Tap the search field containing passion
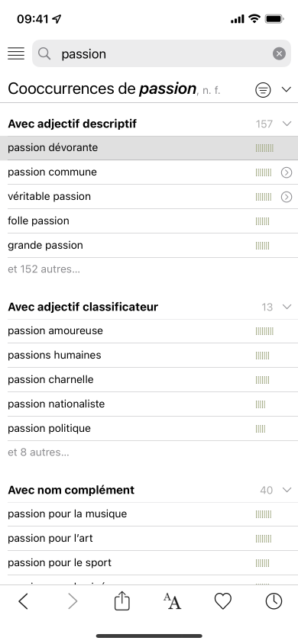Viewport: 298px width, 644px height. [161, 53]
